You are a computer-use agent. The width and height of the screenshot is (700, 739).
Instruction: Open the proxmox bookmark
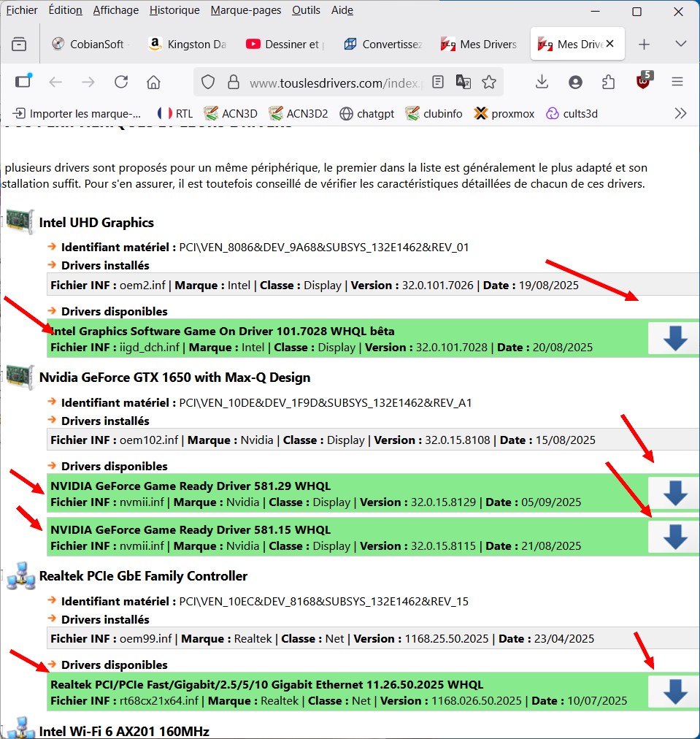point(504,113)
